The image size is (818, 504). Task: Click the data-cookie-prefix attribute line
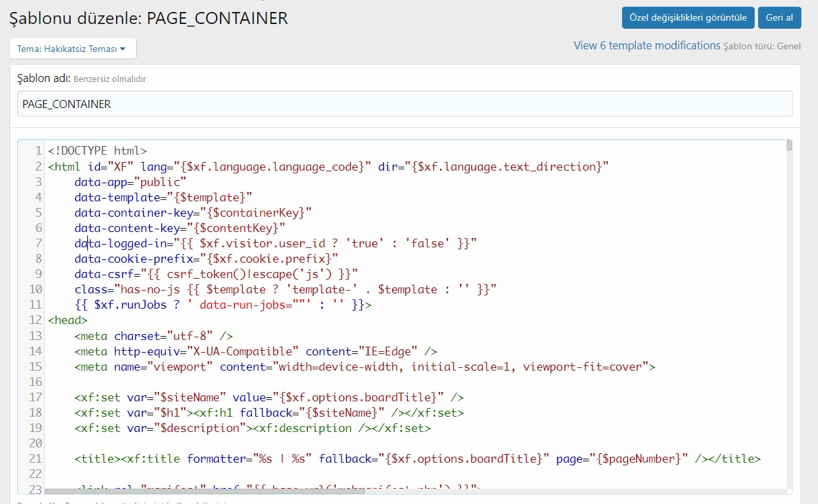[x=207, y=259]
